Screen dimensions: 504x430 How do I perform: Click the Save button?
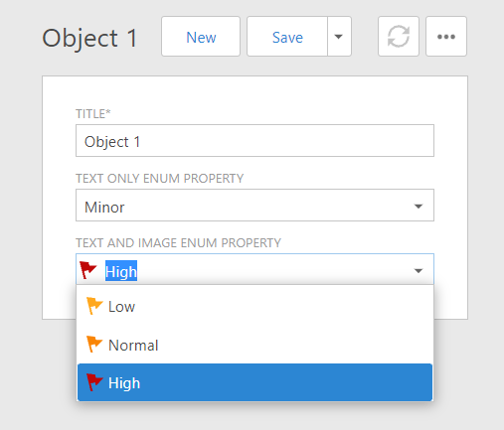[287, 37]
